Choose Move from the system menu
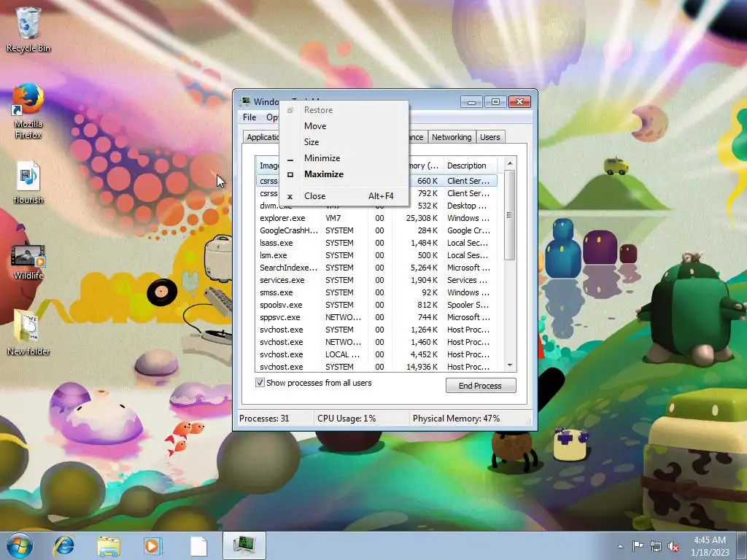 [344, 125]
